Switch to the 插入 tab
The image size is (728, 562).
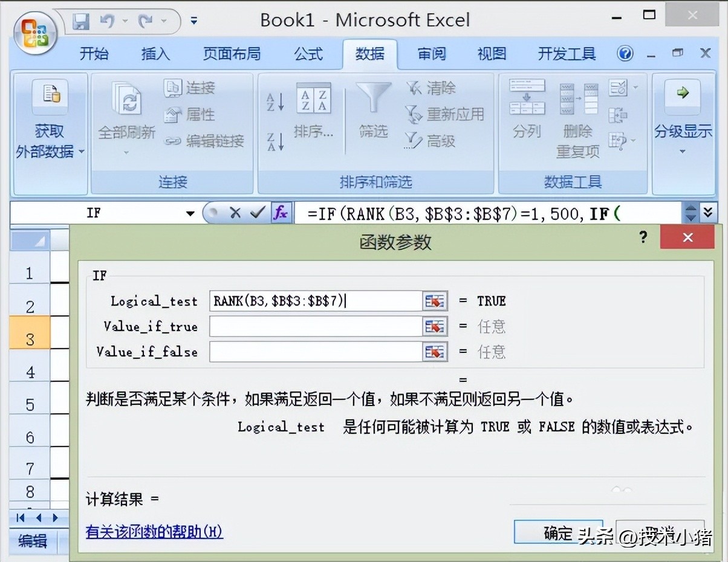[155, 54]
